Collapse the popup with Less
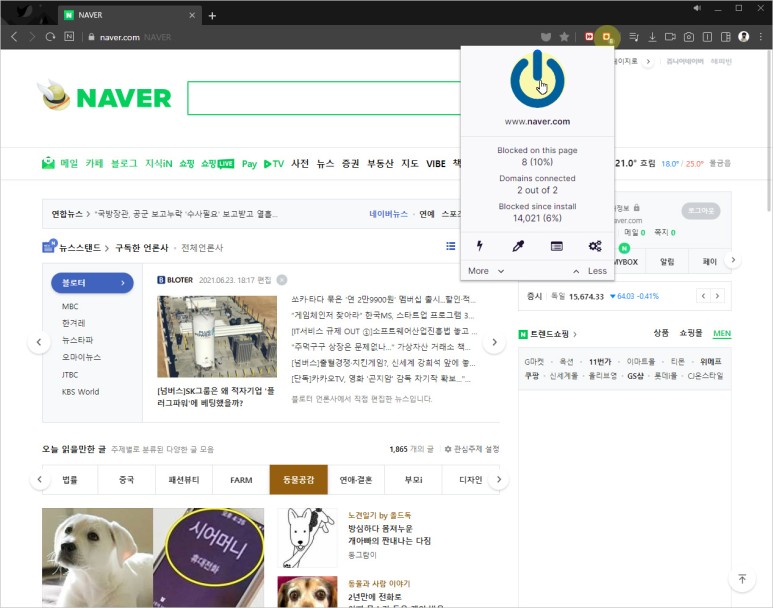773x608 pixels. (590, 271)
